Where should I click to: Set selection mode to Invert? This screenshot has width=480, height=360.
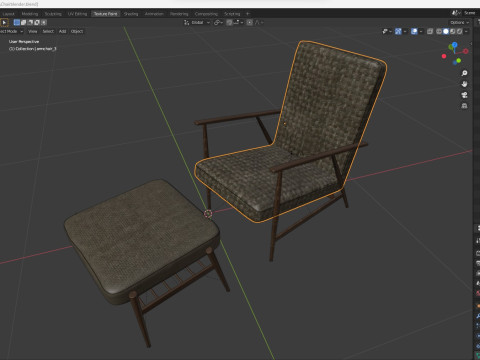37,22
